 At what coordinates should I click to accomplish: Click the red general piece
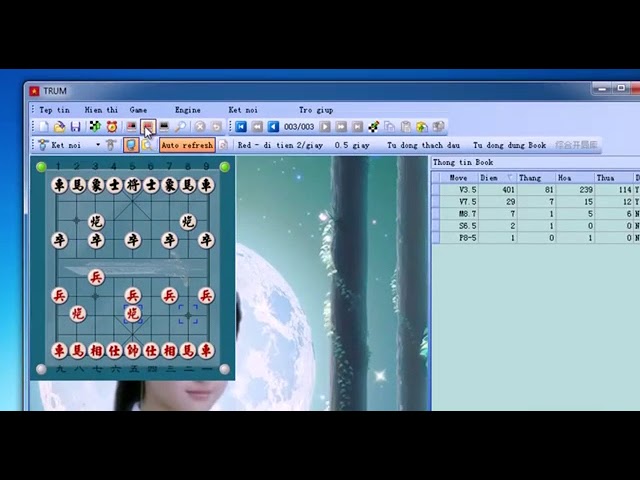coord(133,351)
